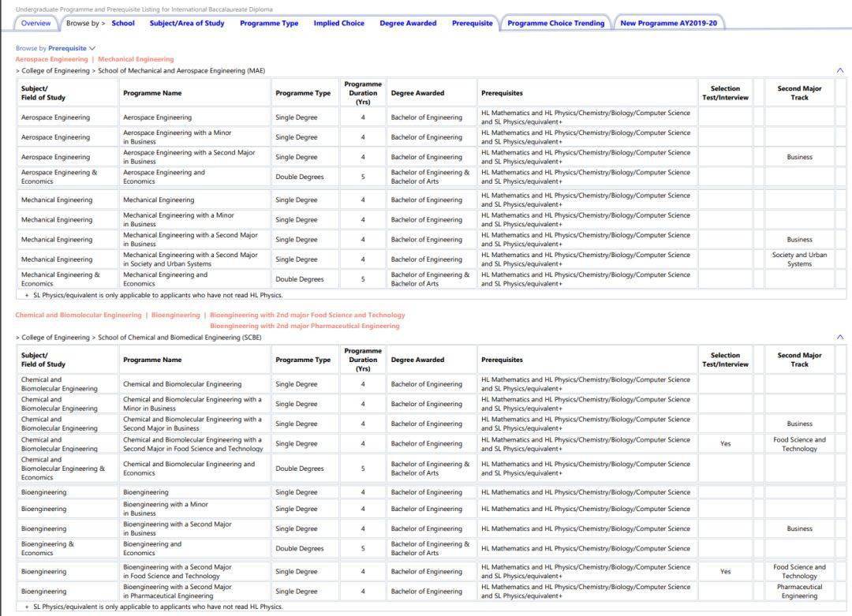Browse programmes by School
852x616 pixels.
[x=123, y=23]
